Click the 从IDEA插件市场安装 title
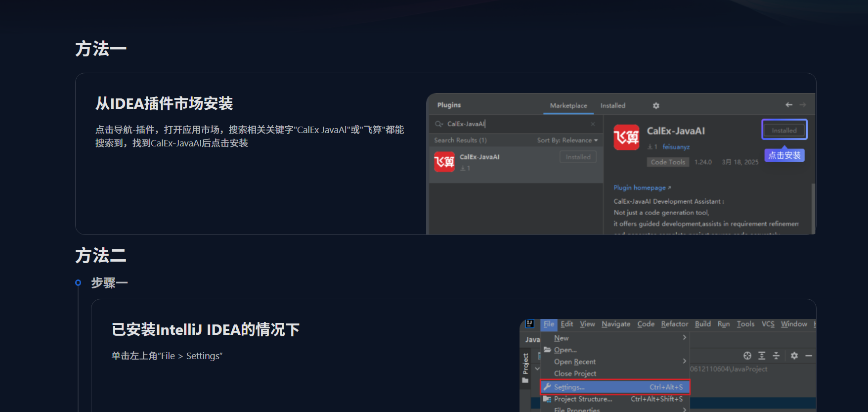This screenshot has width=868, height=412. [x=164, y=103]
